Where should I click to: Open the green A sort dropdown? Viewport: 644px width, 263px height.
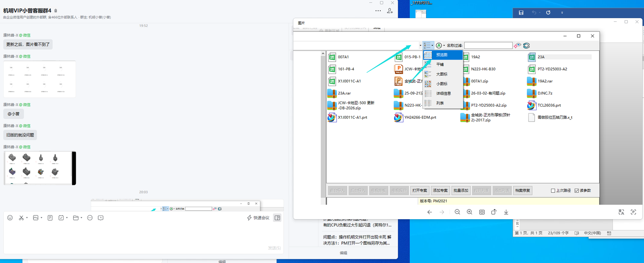(x=440, y=45)
